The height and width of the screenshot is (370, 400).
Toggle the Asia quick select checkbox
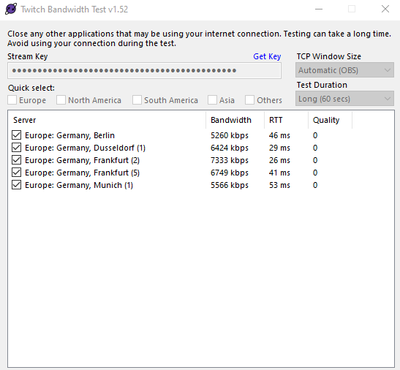(x=212, y=100)
